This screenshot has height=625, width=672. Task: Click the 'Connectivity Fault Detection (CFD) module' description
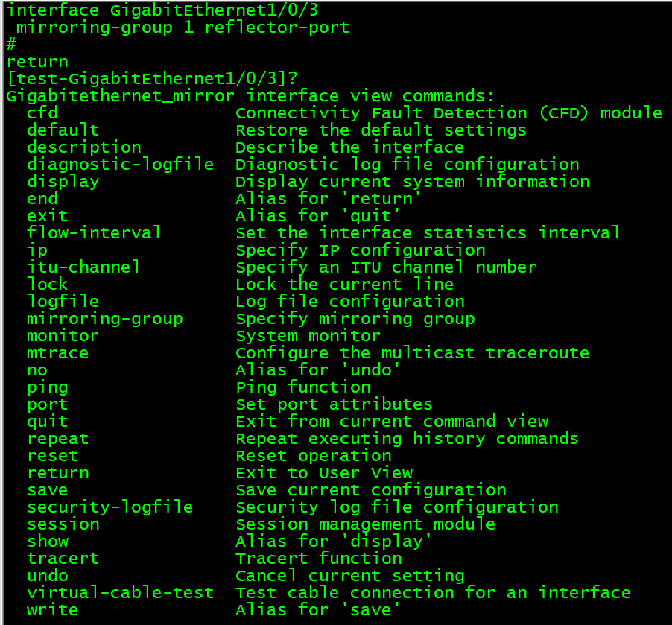448,113
